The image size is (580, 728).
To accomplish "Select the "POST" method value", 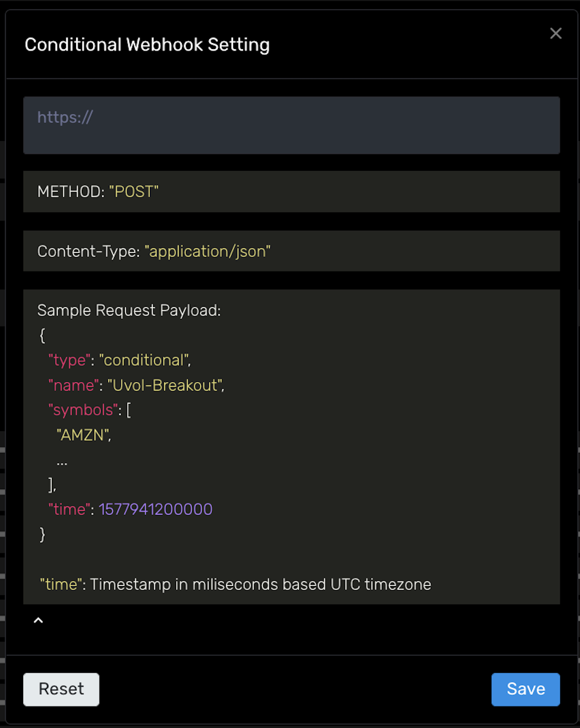I will point(134,192).
